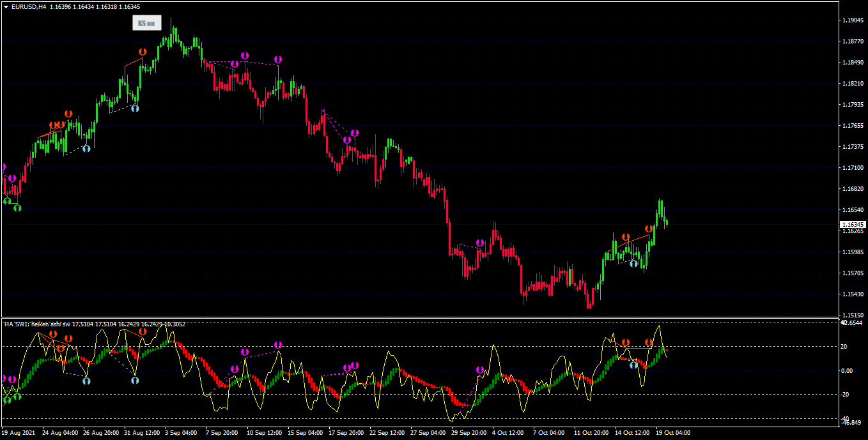The image size is (868, 440).
Task: Select the light blue arrow near 31 Aug in the indicator panel
Action: click(135, 380)
